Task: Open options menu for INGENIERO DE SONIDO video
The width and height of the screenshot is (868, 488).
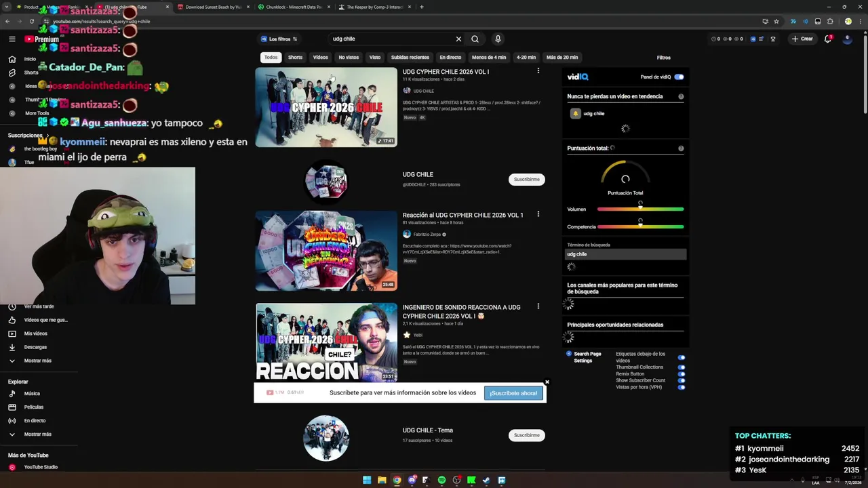Action: [x=538, y=306]
